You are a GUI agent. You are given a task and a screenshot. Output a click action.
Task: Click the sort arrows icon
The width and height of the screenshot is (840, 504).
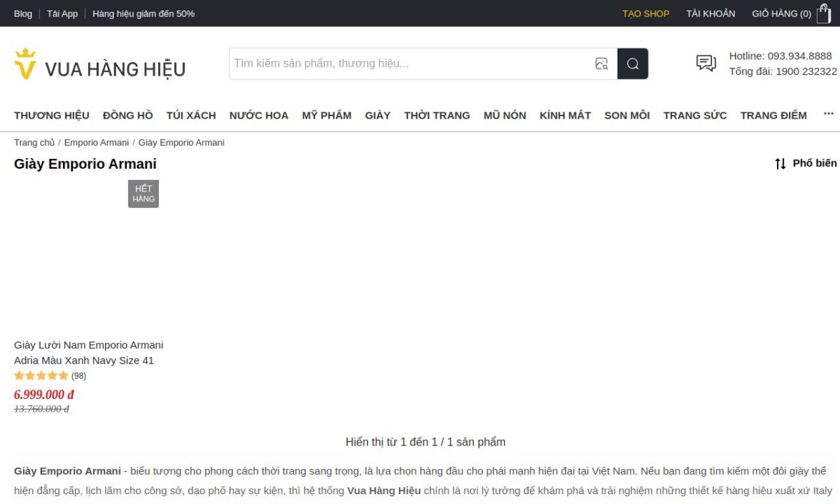[780, 163]
